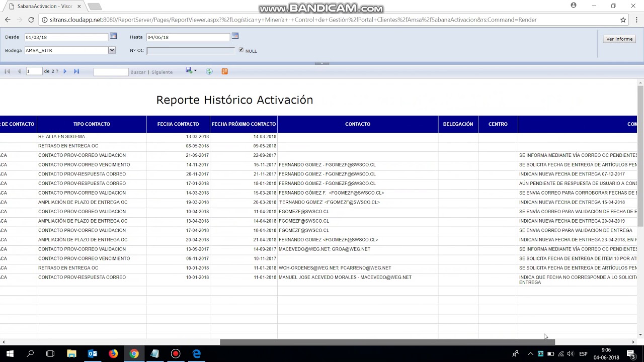Click the Ver informe button

pyautogui.click(x=619, y=39)
